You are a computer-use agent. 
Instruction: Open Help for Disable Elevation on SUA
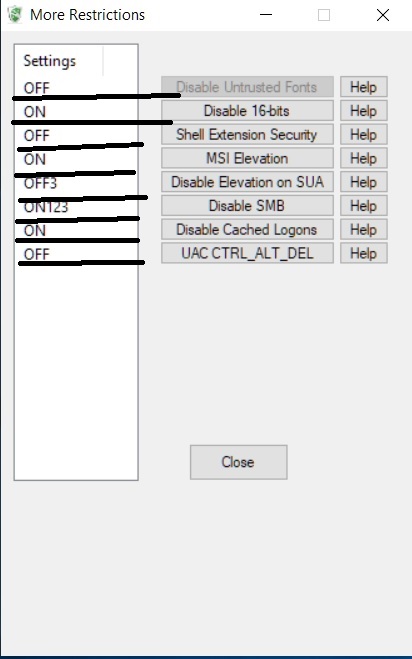[364, 182]
